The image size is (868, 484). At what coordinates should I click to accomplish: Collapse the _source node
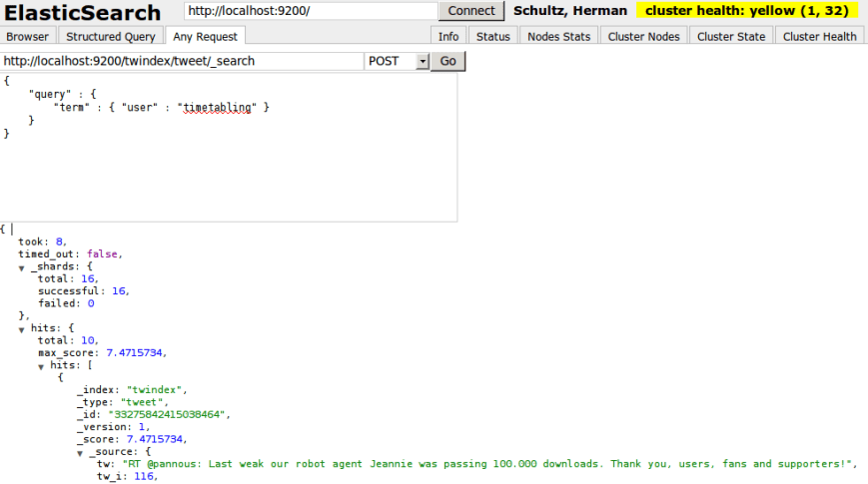click(x=81, y=452)
